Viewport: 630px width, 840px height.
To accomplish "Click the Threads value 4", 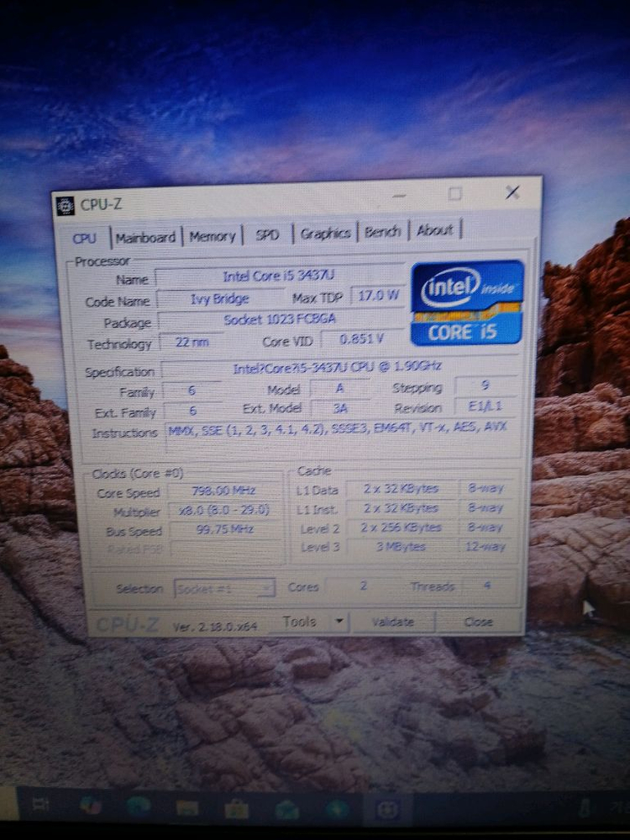I will click(487, 585).
